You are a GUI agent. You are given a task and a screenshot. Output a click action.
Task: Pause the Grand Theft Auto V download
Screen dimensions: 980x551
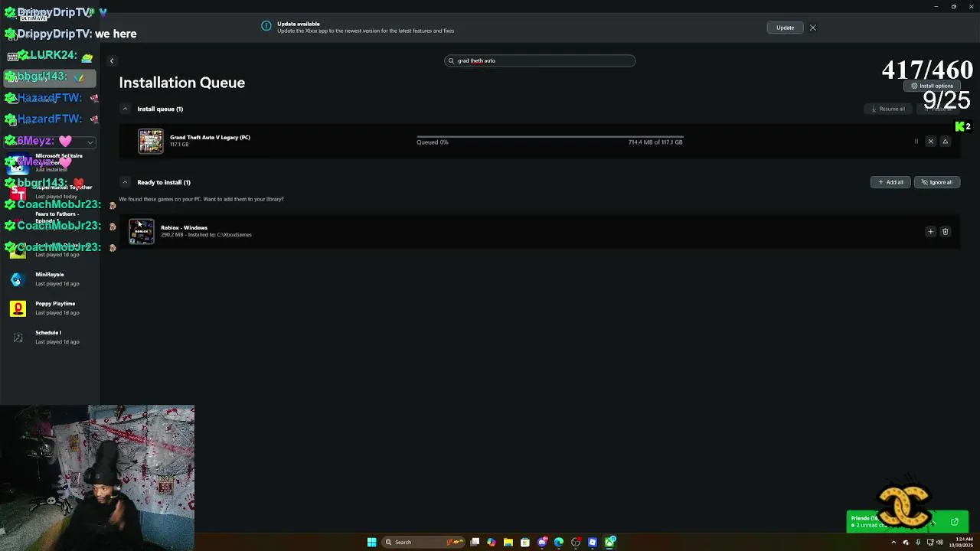tap(916, 142)
